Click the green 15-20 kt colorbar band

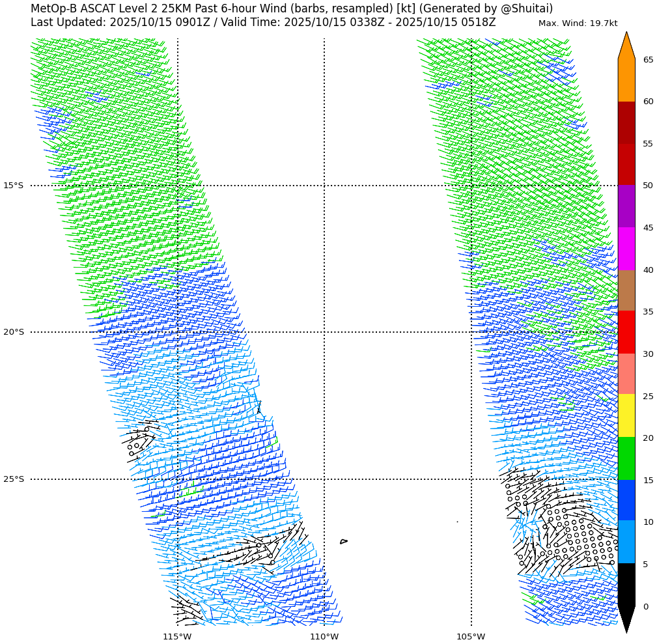pyautogui.click(x=626, y=458)
